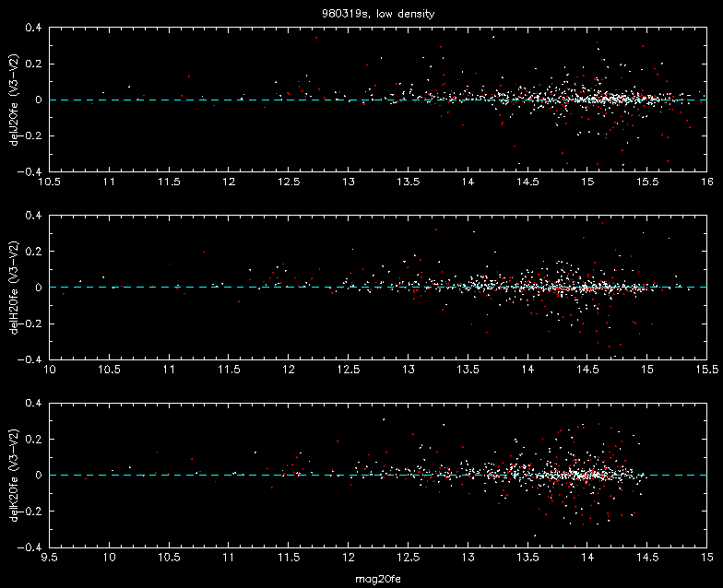Click the 9.5 tick label on bottom plot
The width and height of the screenshot is (723, 588).
49,557
